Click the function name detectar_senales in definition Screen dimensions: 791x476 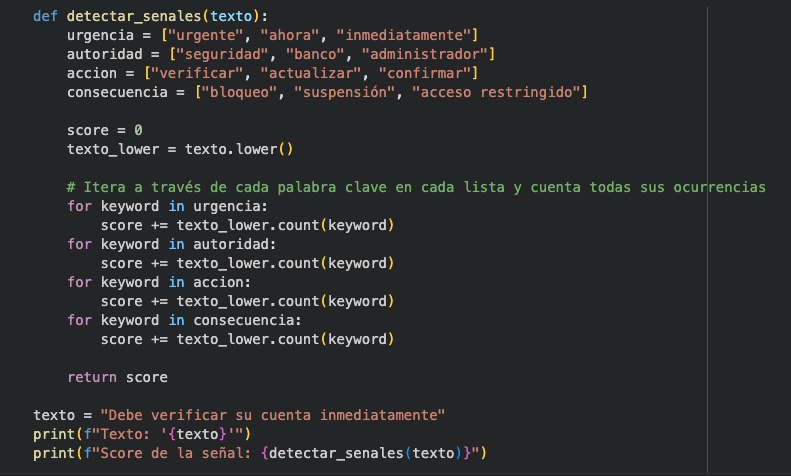(x=134, y=16)
